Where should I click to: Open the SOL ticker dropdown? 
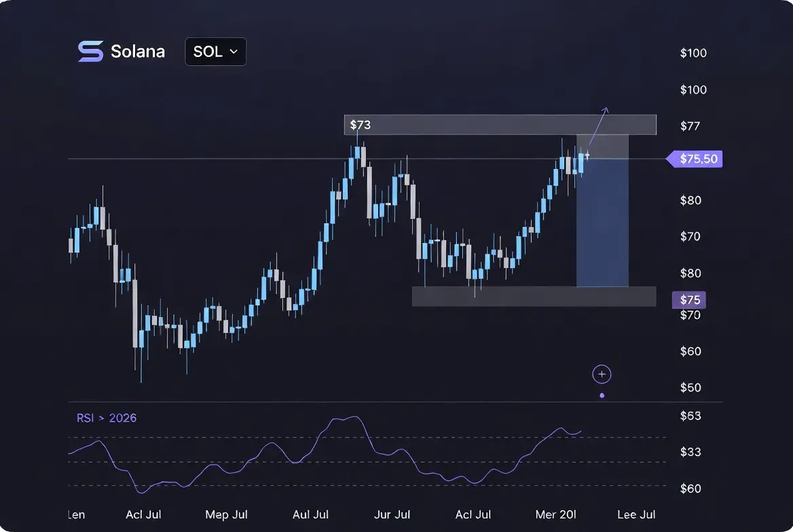click(215, 52)
